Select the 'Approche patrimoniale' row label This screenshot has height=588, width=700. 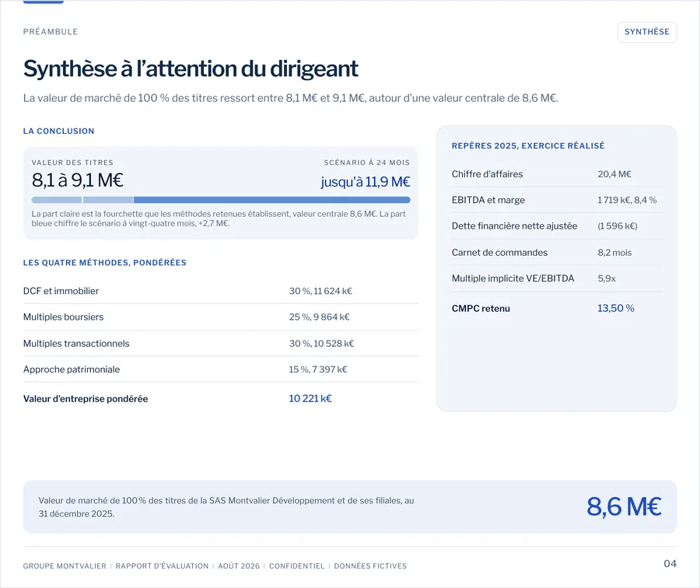(x=72, y=369)
